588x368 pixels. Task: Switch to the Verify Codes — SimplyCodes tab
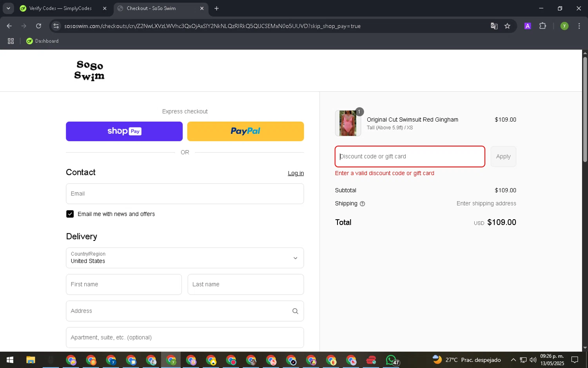61,8
